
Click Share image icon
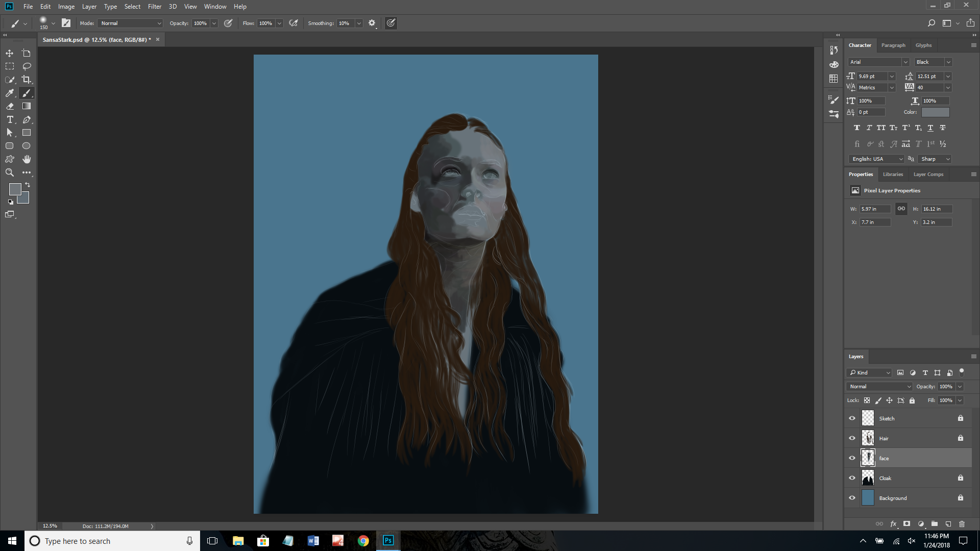tap(970, 23)
